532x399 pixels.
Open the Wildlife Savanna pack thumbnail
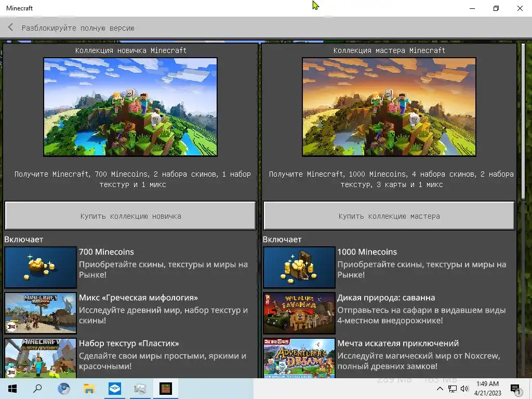[x=299, y=313]
